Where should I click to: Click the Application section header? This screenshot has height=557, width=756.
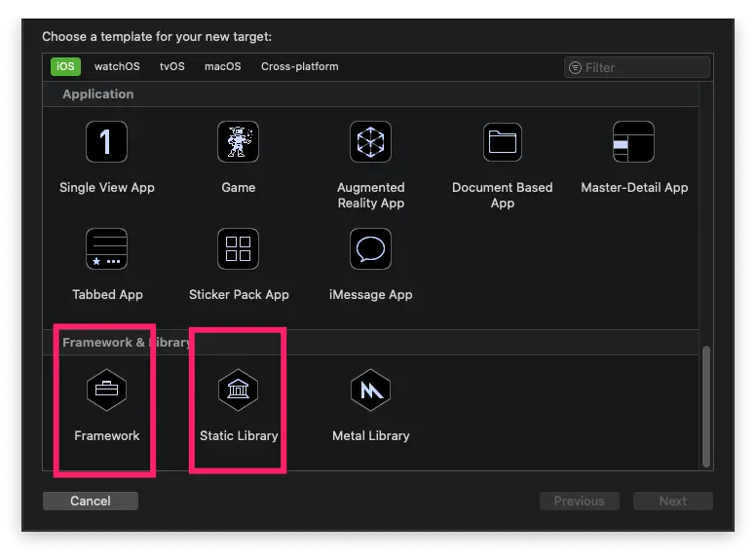97,93
